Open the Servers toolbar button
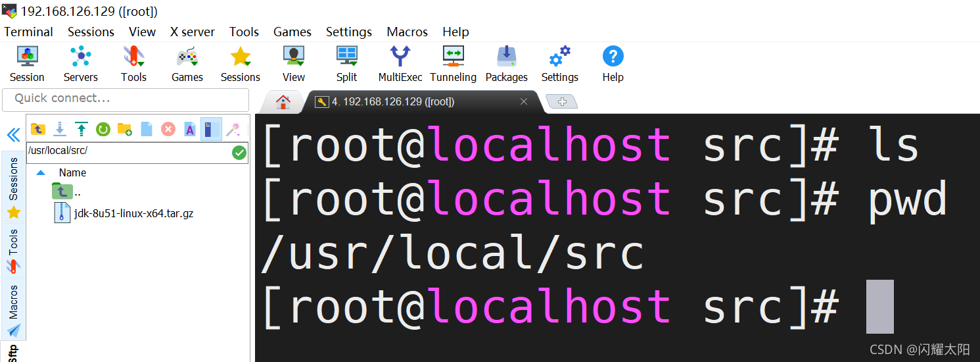The width and height of the screenshot is (980, 362). coord(81,65)
